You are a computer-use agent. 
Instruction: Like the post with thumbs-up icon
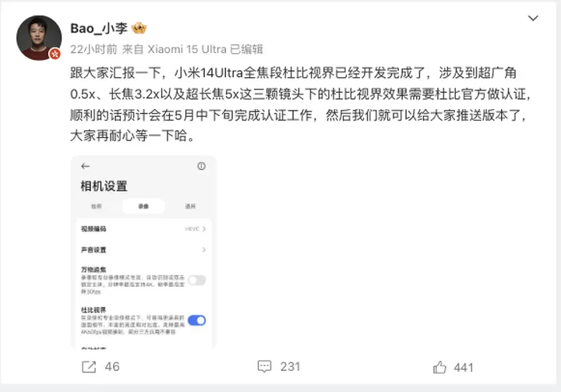coord(439,367)
